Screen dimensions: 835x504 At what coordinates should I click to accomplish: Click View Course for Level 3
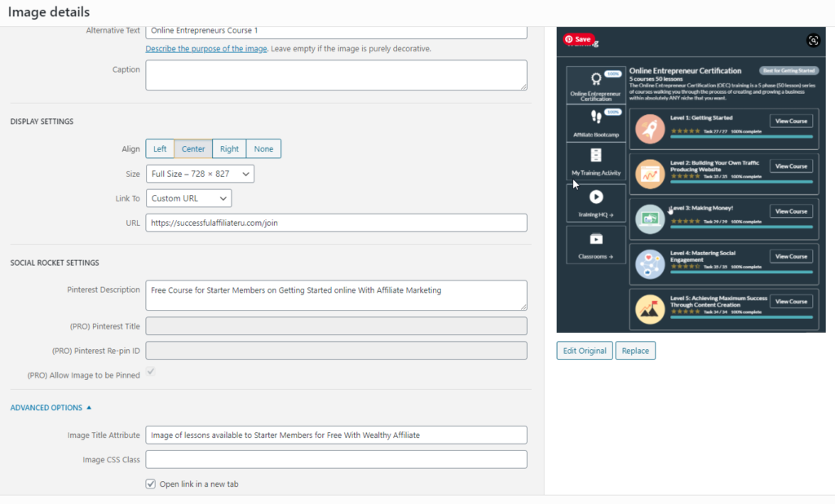[x=791, y=211]
